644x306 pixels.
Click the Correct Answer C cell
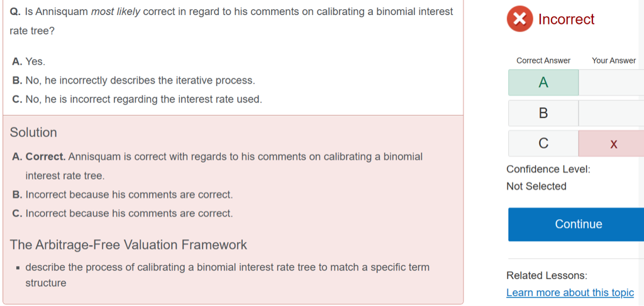(x=543, y=144)
